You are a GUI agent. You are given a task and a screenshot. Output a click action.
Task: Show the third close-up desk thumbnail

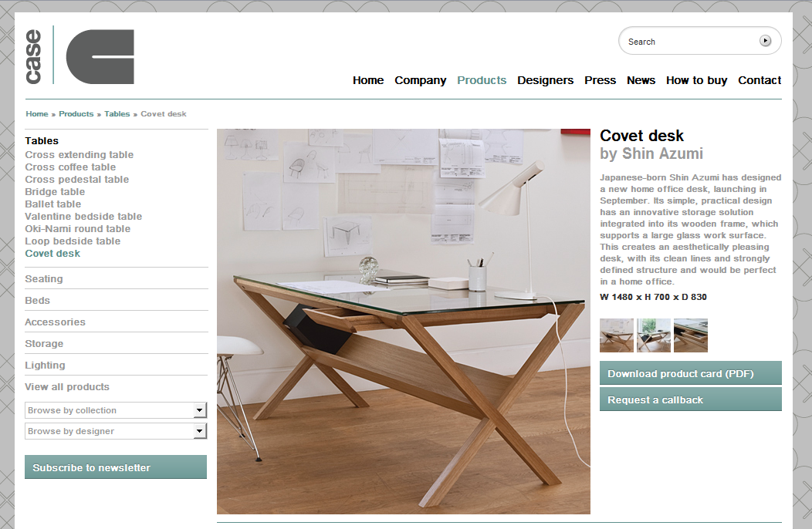tap(691, 335)
